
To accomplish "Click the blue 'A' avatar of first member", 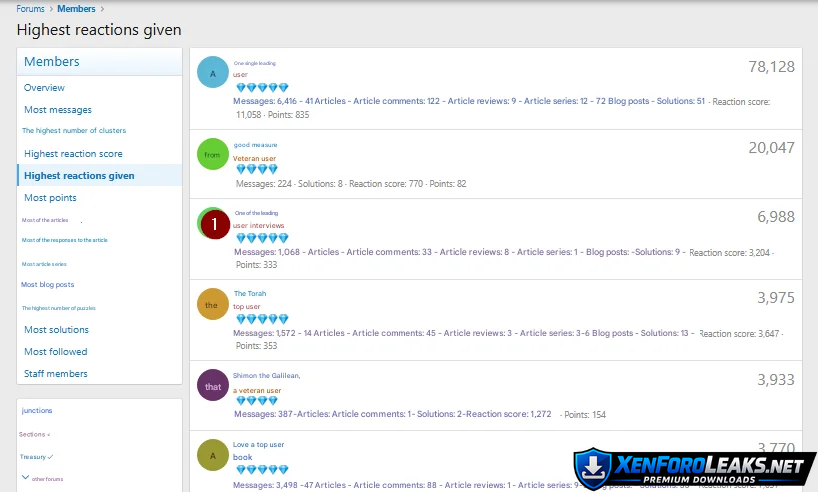I will pyautogui.click(x=213, y=72).
